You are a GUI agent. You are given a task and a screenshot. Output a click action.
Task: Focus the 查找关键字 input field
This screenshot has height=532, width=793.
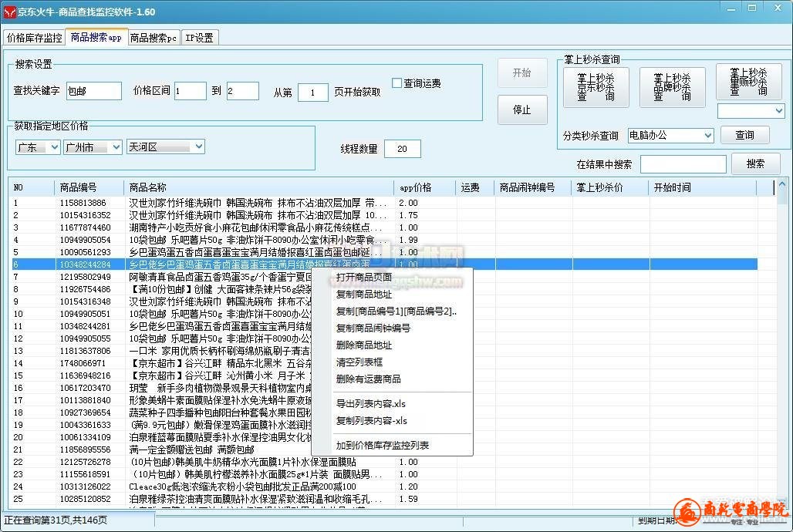(x=94, y=91)
